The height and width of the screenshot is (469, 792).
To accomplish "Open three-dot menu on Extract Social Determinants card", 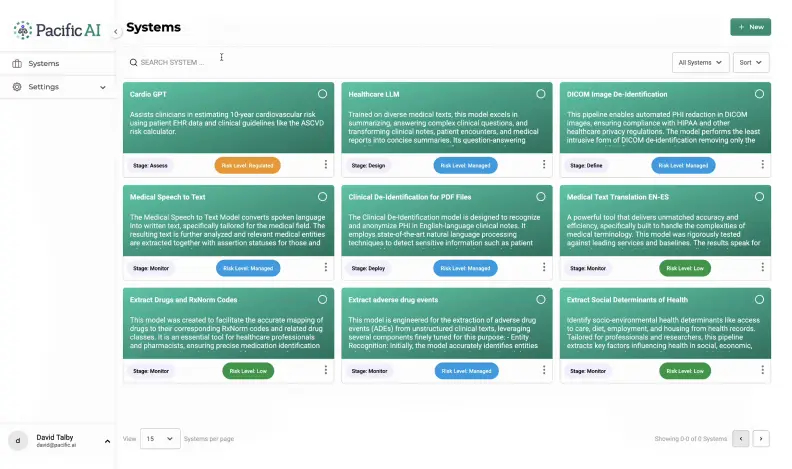I will (762, 370).
